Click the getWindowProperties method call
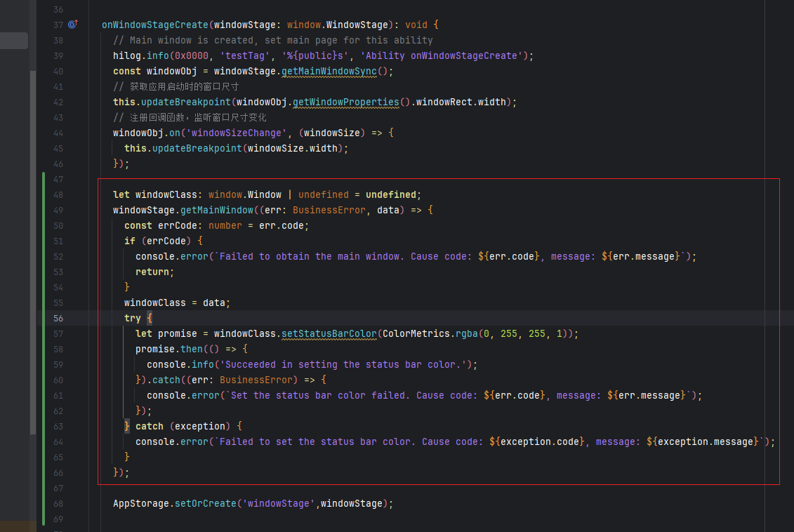 (x=345, y=102)
